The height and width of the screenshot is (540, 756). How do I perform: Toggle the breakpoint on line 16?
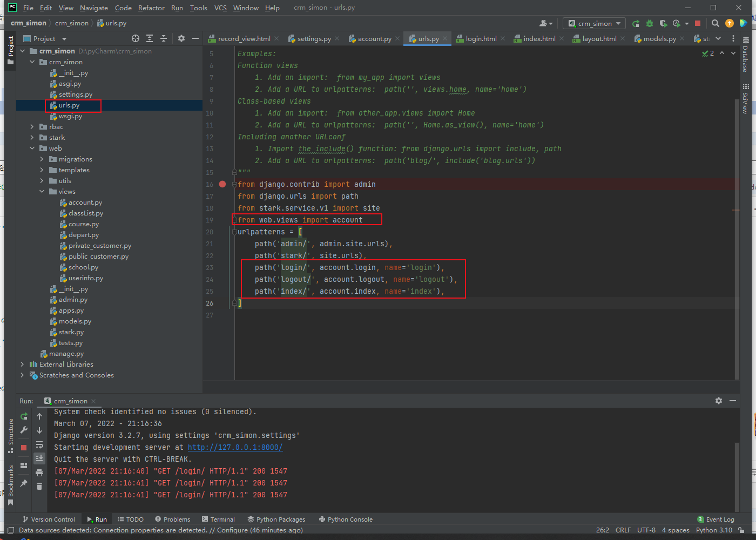point(222,184)
